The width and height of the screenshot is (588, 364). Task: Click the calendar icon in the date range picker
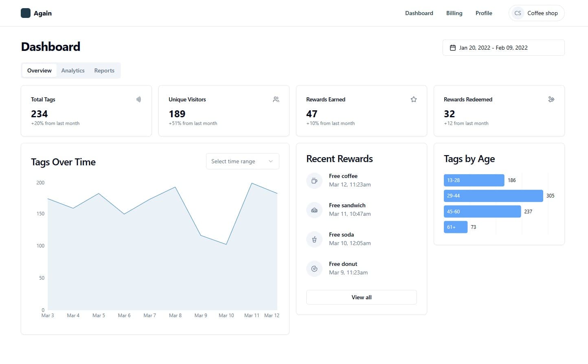pyautogui.click(x=452, y=47)
